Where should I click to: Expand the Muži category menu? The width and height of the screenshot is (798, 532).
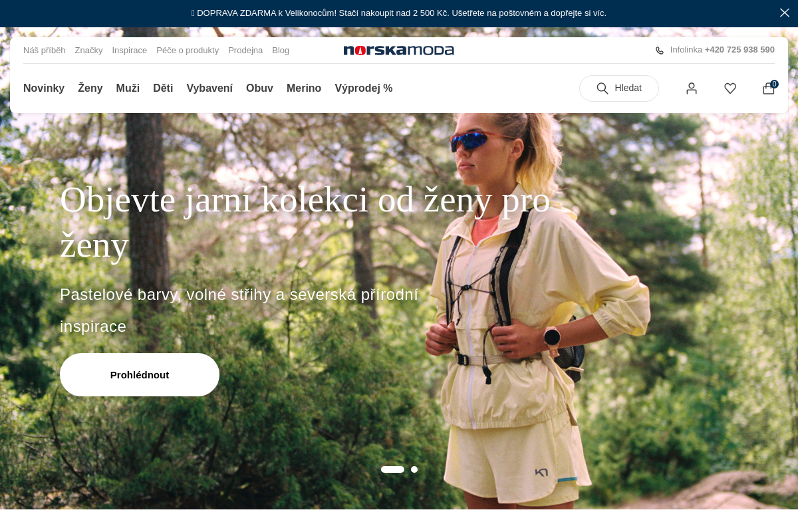128,88
